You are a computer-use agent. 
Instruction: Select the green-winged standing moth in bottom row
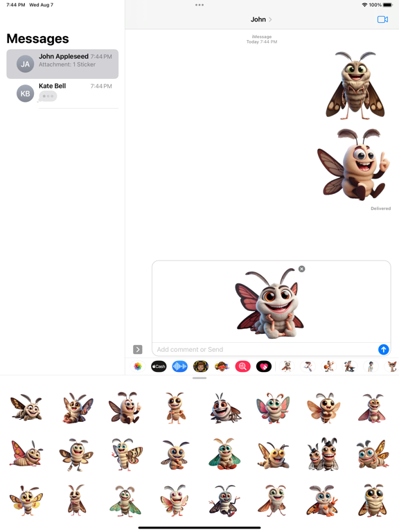tap(125, 501)
